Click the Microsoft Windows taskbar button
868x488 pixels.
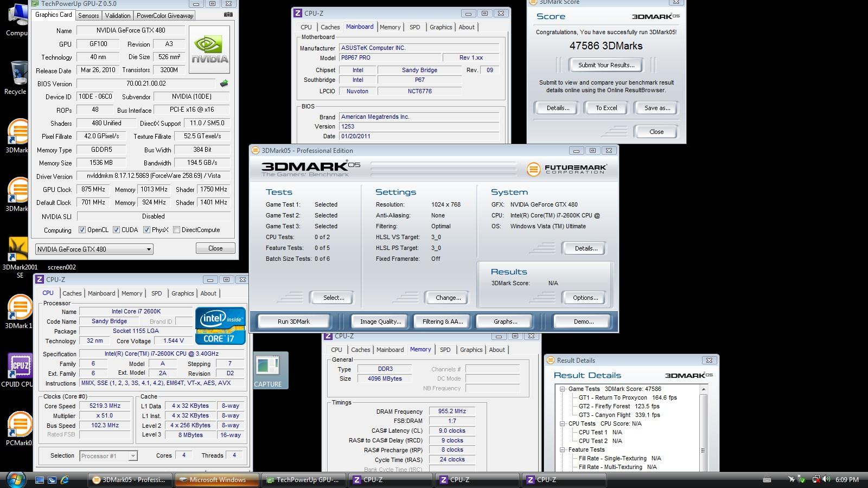(x=216, y=480)
